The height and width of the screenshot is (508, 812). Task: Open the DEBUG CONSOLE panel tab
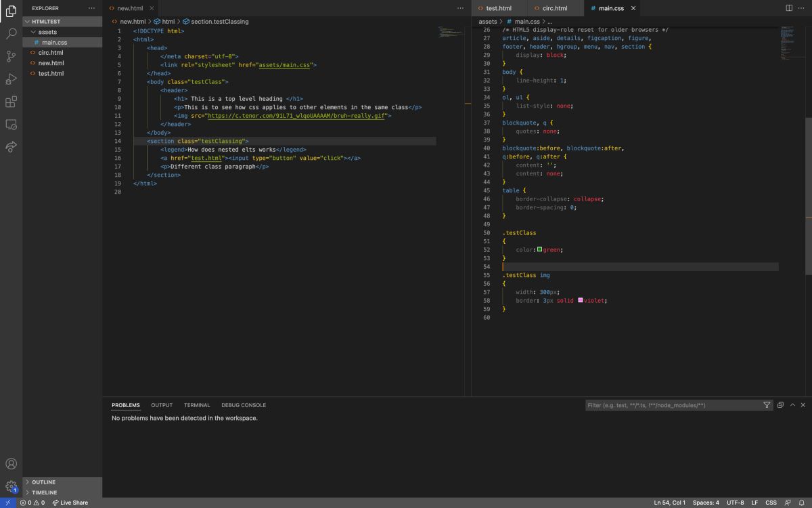244,405
